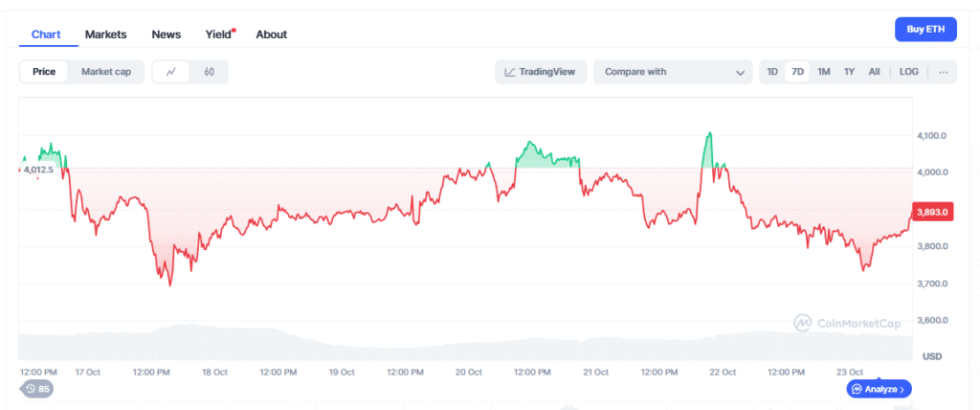Enable LOG scale on chart
980x410 pixels.
coord(909,72)
